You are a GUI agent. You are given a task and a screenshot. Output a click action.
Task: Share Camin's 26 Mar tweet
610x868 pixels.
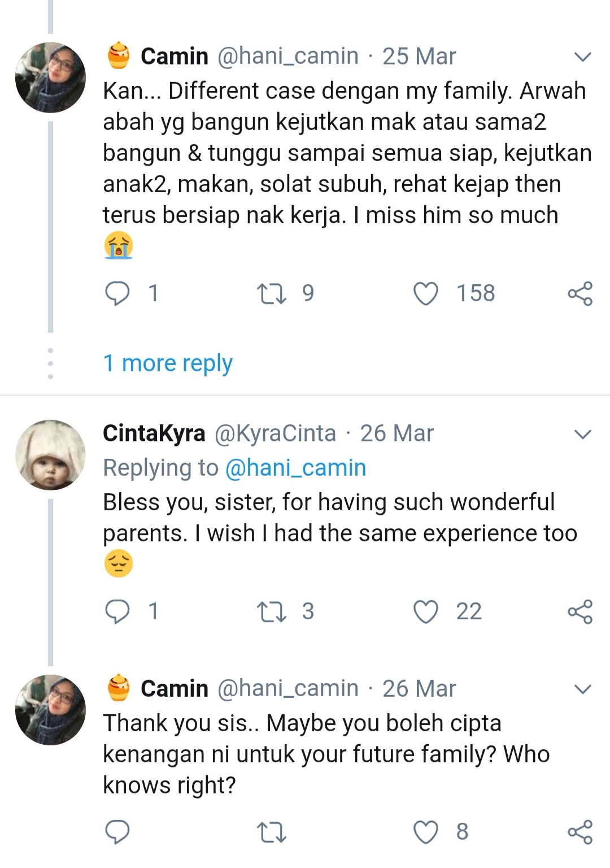[580, 832]
